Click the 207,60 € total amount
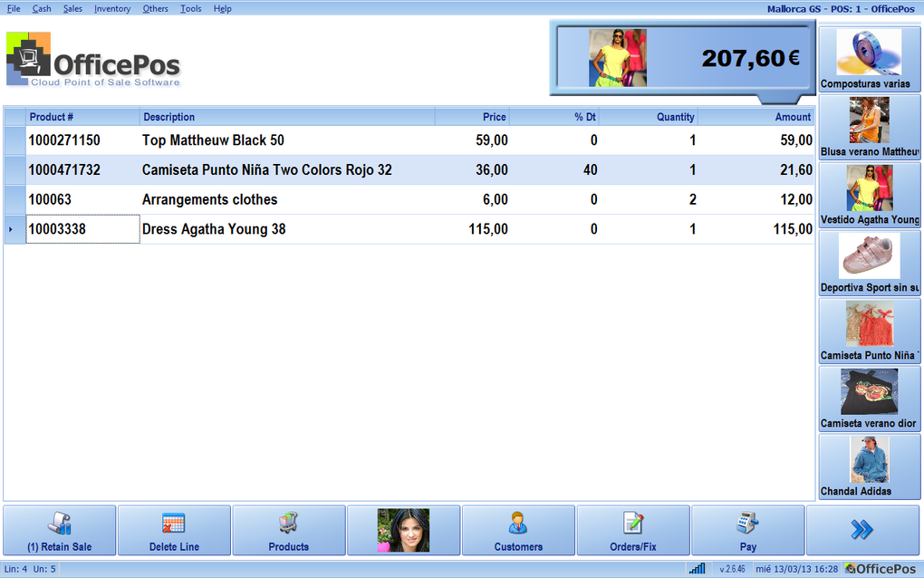 point(750,58)
